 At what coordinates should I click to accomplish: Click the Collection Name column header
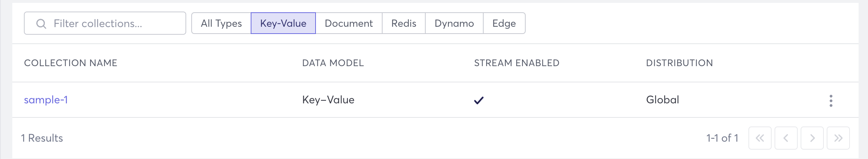pos(71,63)
